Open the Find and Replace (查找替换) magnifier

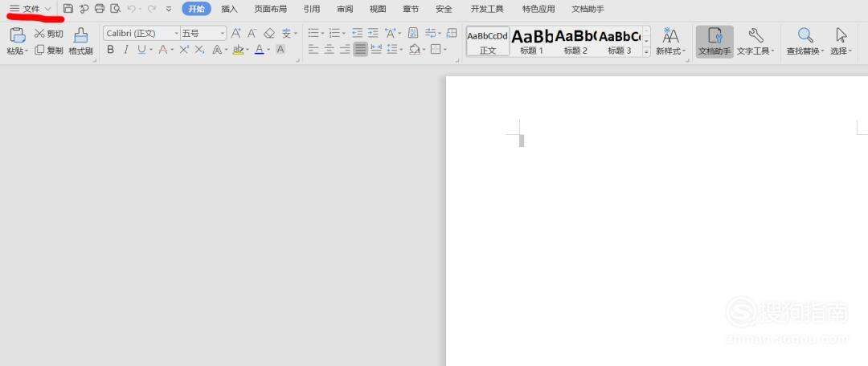pos(805,41)
